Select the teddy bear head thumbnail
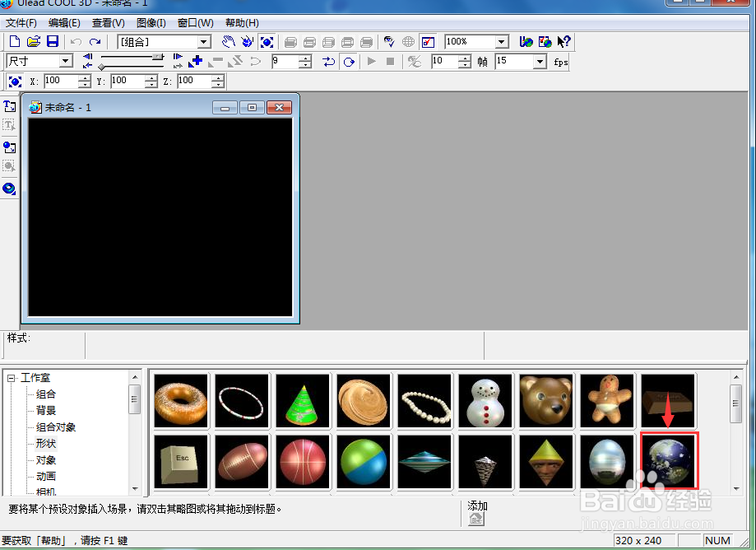This screenshot has height=550, width=756. pos(546,401)
